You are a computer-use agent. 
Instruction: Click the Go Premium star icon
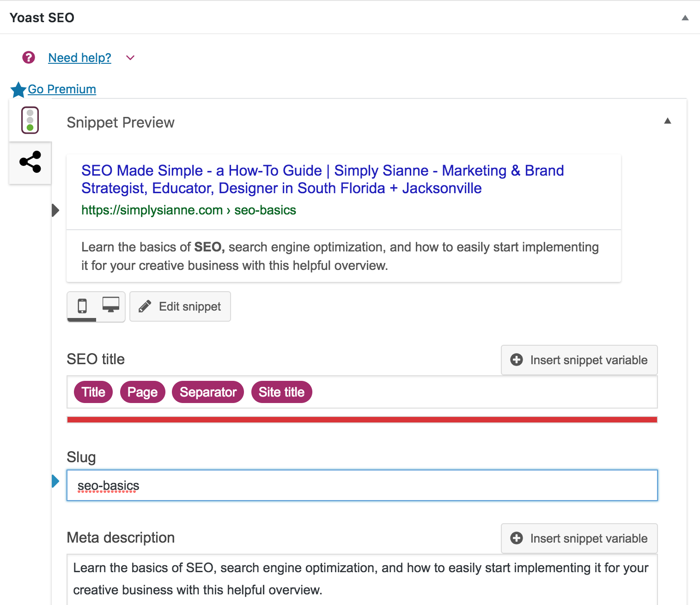tap(18, 90)
